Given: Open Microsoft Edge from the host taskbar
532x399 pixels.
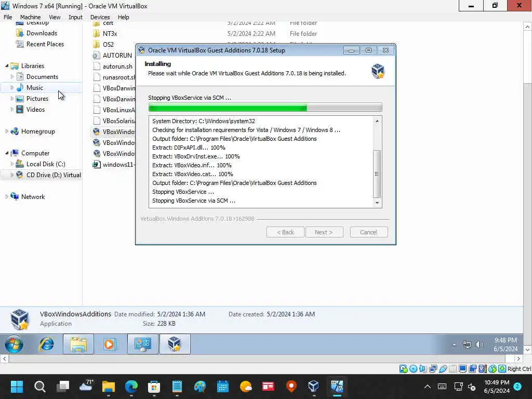Looking at the screenshot, I should (x=131, y=387).
